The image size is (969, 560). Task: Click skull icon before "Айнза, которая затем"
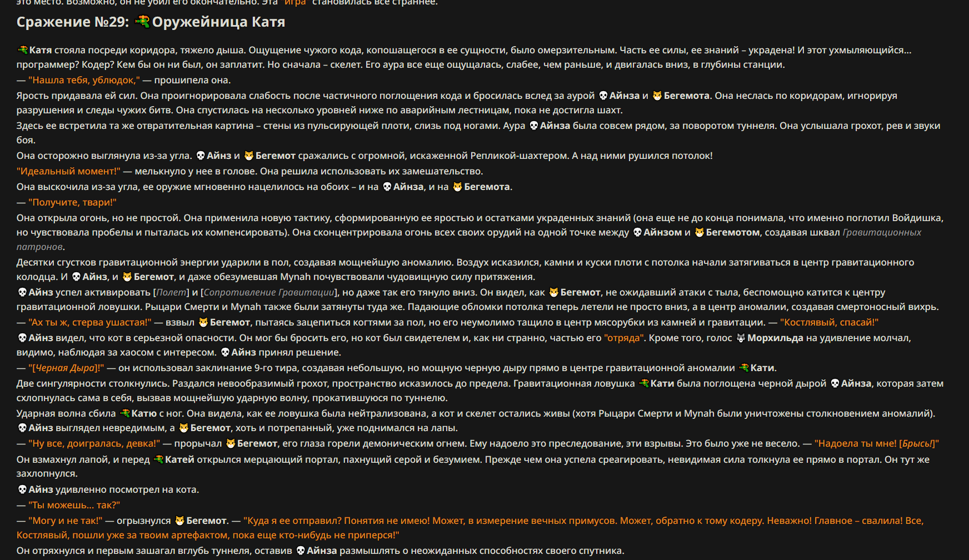pos(835,383)
